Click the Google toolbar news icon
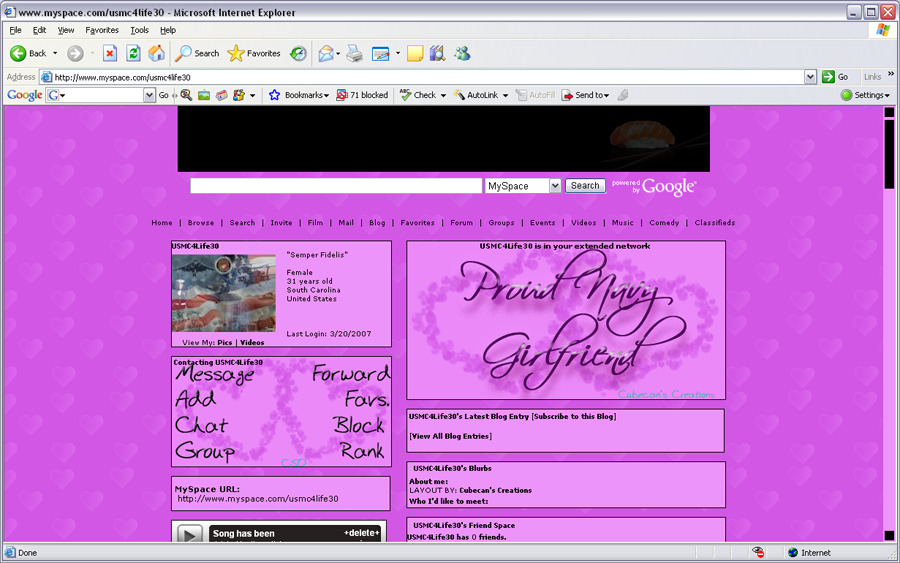 point(222,95)
